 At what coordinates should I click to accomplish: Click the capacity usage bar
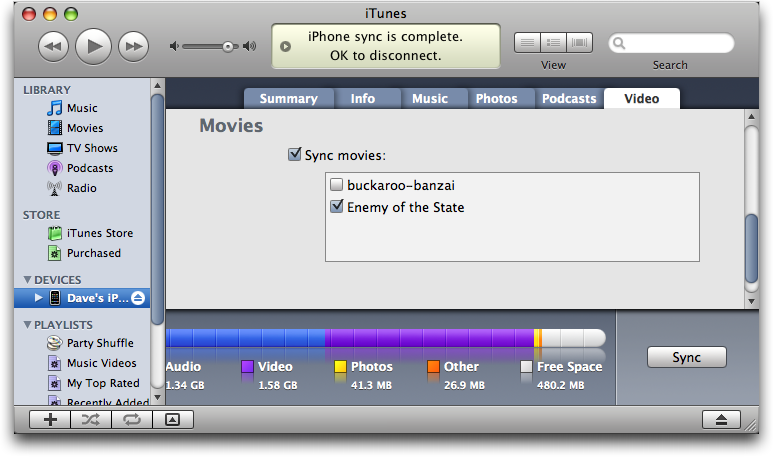pos(386,338)
